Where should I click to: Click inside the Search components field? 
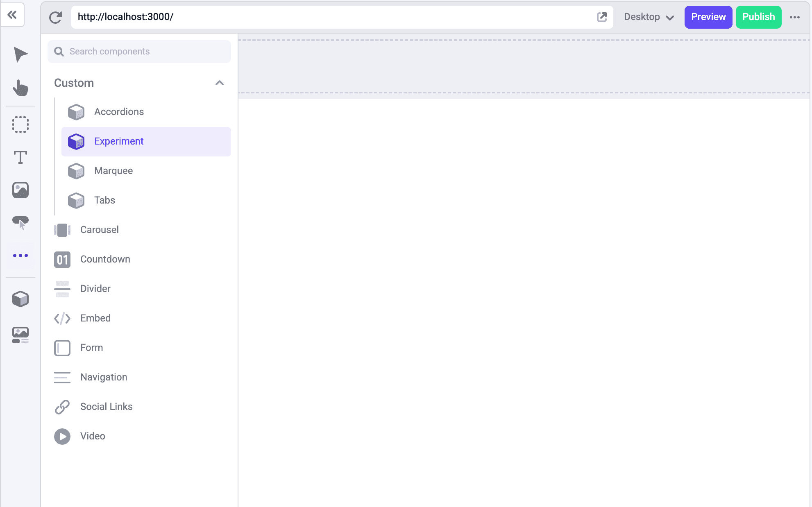139,51
